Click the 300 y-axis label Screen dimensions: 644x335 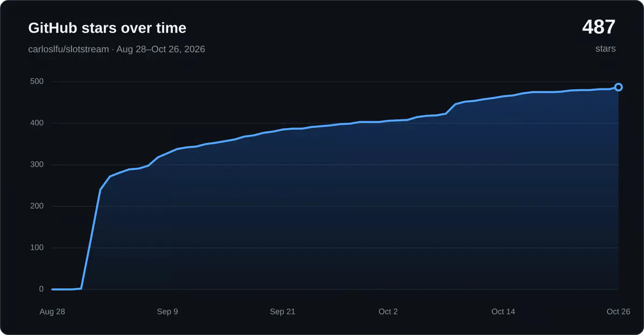point(36,165)
